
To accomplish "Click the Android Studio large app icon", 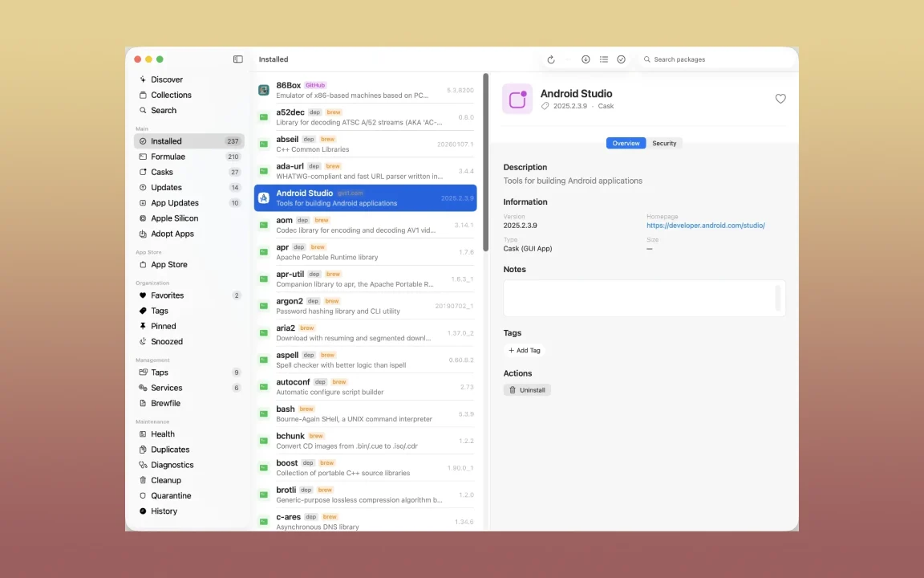I will tap(517, 99).
